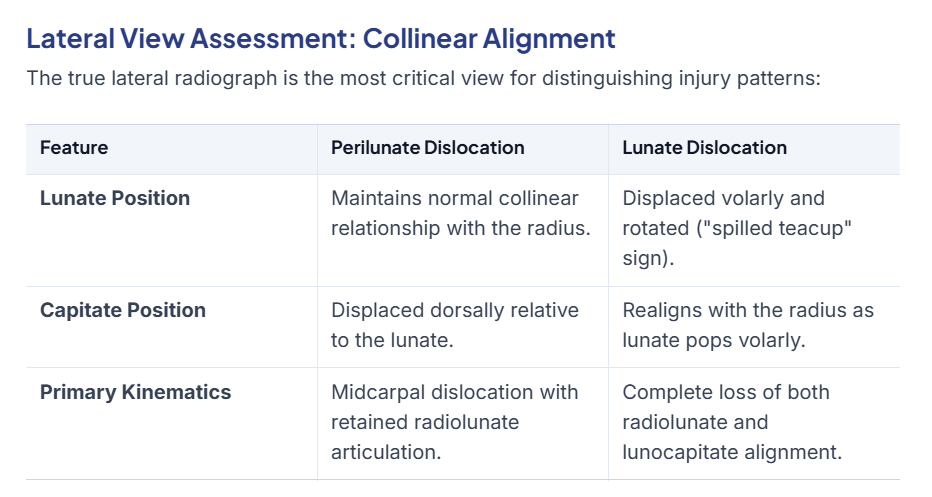The width and height of the screenshot is (932, 497).
Task: Click the Lateral View Assessment heading
Action: 321,39
